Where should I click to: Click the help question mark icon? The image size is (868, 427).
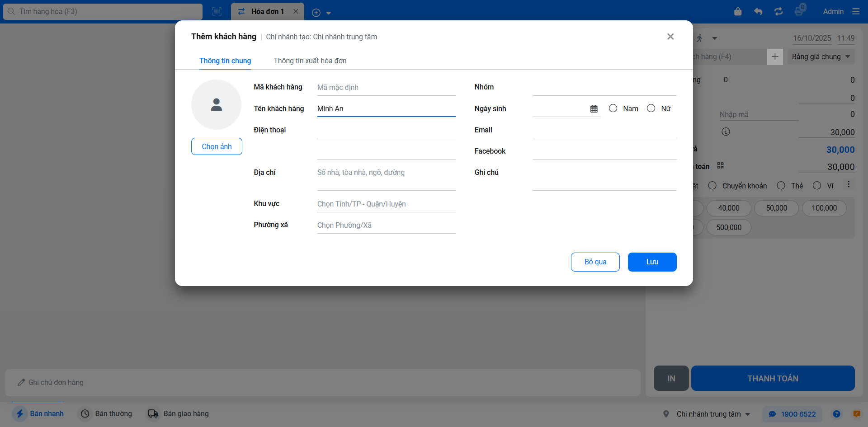(x=837, y=414)
